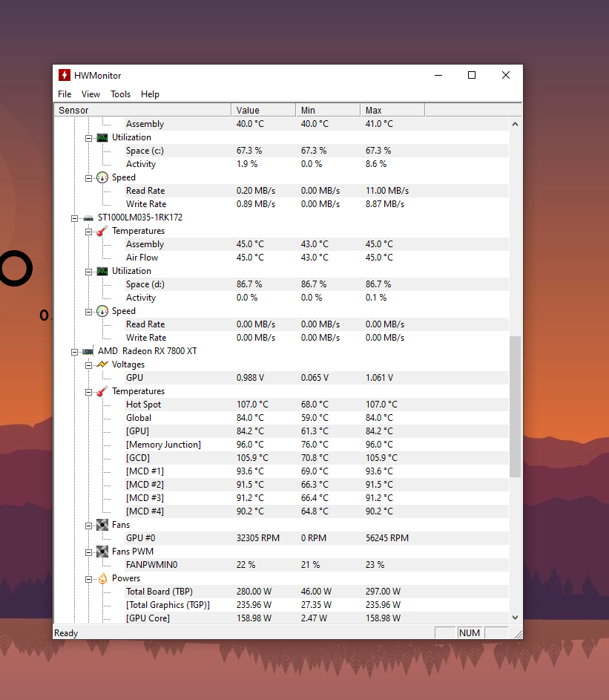This screenshot has width=609, height=700.
Task: Click the status bar resize grip
Action: 518,634
